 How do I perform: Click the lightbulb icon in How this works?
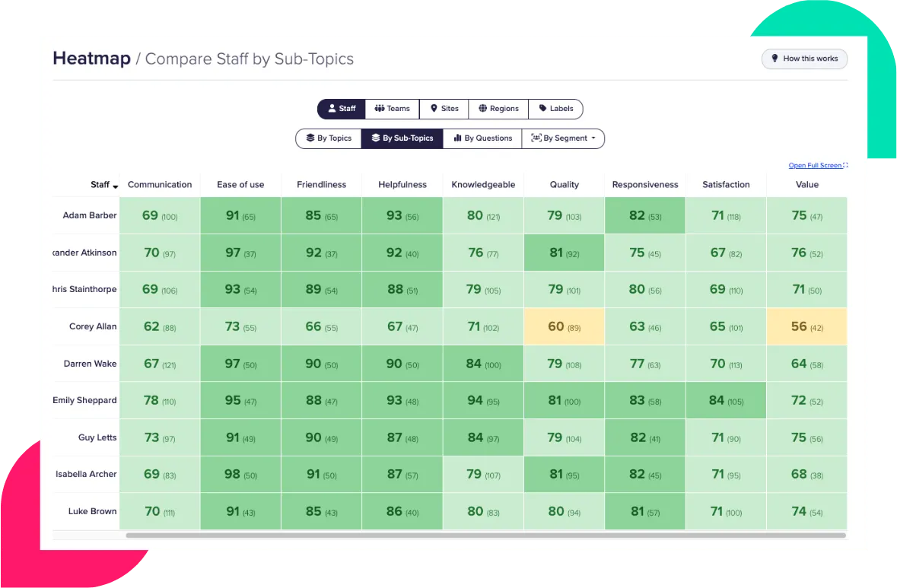click(x=775, y=59)
